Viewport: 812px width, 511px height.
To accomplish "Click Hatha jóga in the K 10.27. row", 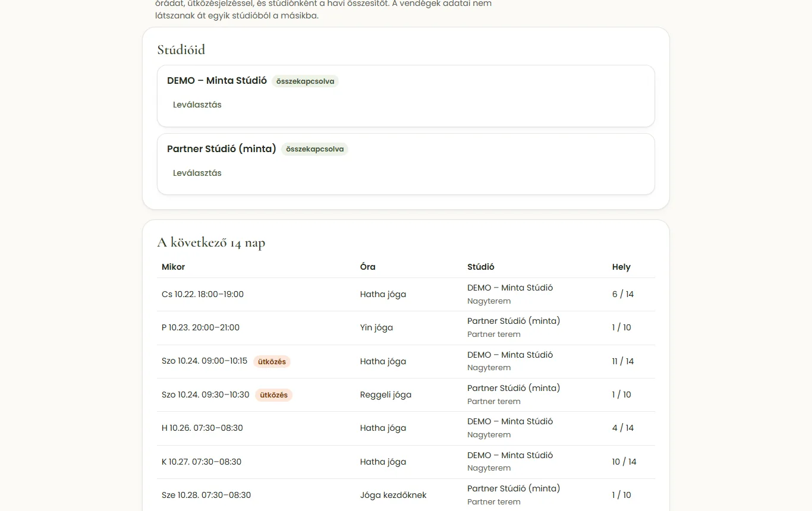I will pos(383,462).
